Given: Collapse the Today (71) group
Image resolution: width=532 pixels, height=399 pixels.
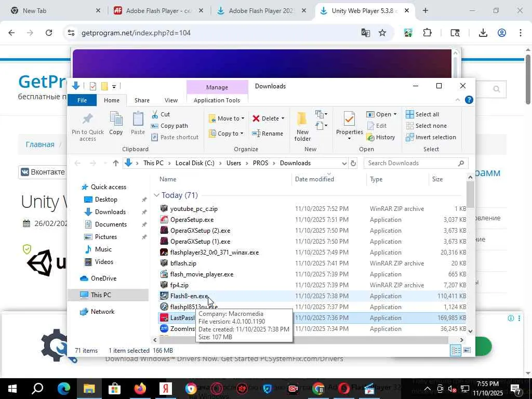Looking at the screenshot, I should pyautogui.click(x=156, y=195).
